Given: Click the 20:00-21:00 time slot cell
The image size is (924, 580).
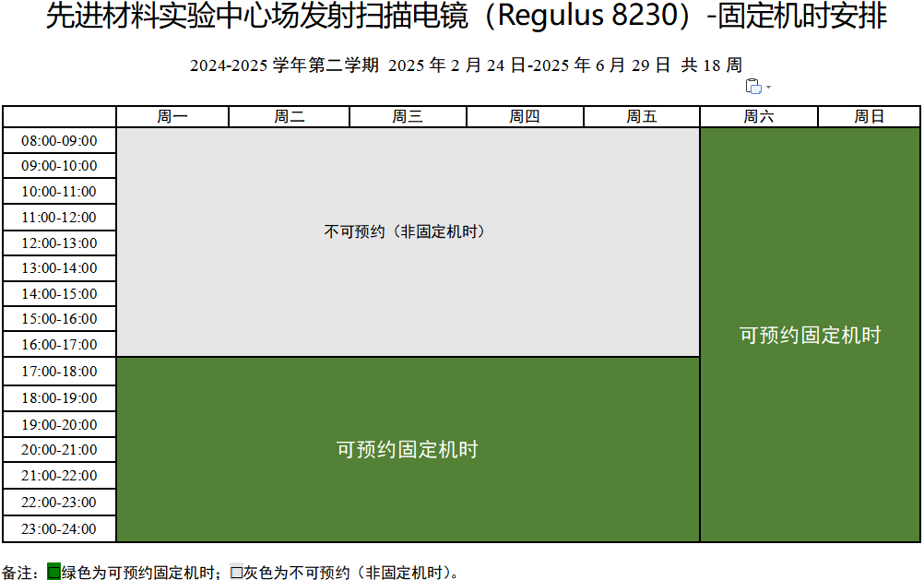Looking at the screenshot, I should [59, 450].
